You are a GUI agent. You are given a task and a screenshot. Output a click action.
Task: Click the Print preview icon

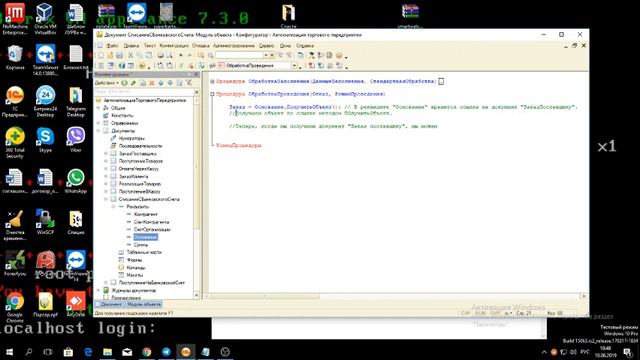pos(169,55)
